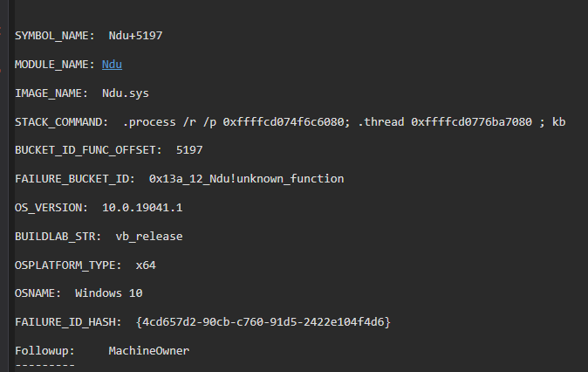The image size is (588, 372).
Task: Click the BUCKET_ID_FUNC_OFFSET label
Action: [x=87, y=150]
